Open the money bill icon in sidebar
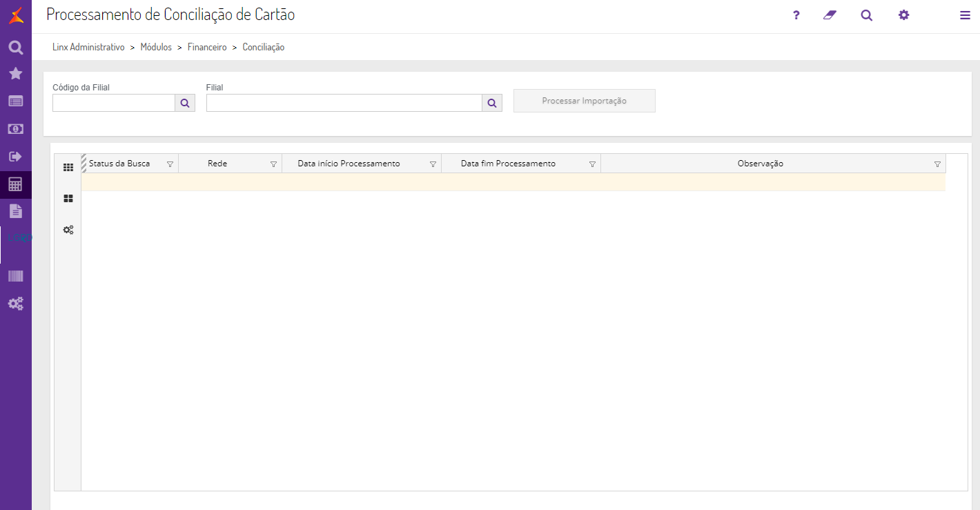The image size is (980, 510). point(16,129)
